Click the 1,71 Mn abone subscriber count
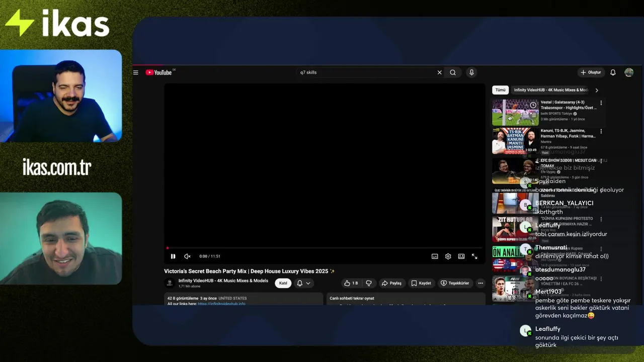The width and height of the screenshot is (644, 362). click(189, 287)
